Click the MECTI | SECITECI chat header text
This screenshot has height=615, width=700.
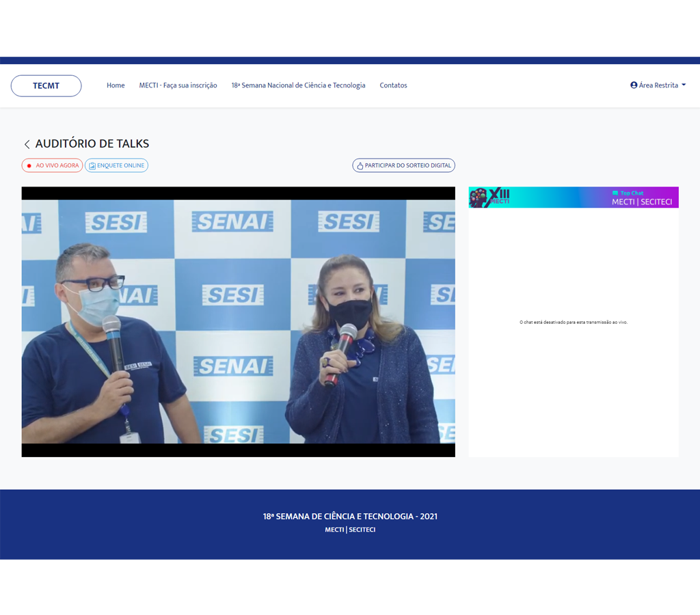[642, 202]
